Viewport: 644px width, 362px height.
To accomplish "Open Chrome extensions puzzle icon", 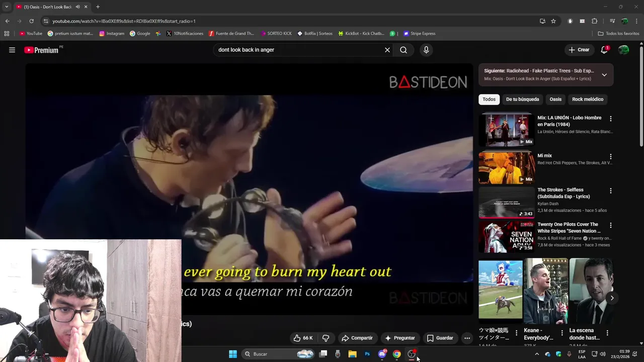I will (594, 21).
